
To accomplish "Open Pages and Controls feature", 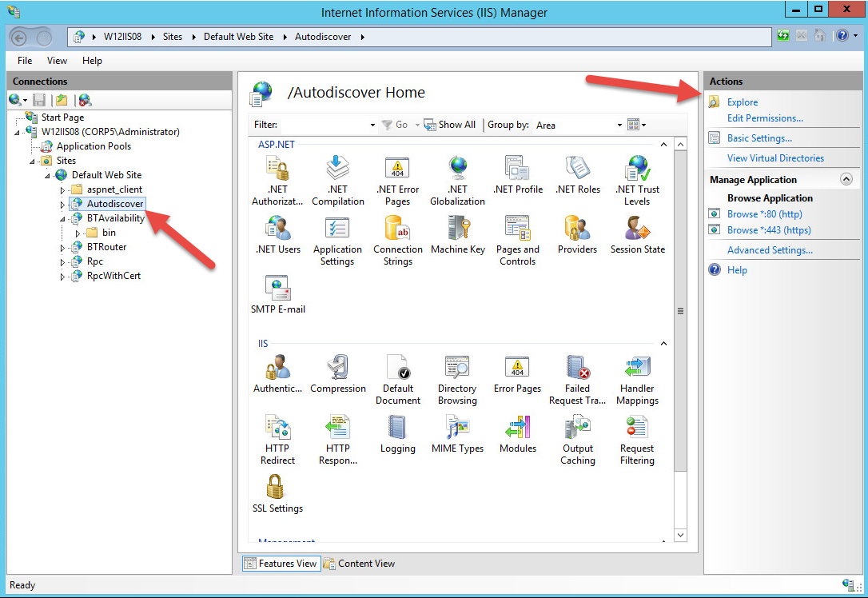I will click(518, 241).
